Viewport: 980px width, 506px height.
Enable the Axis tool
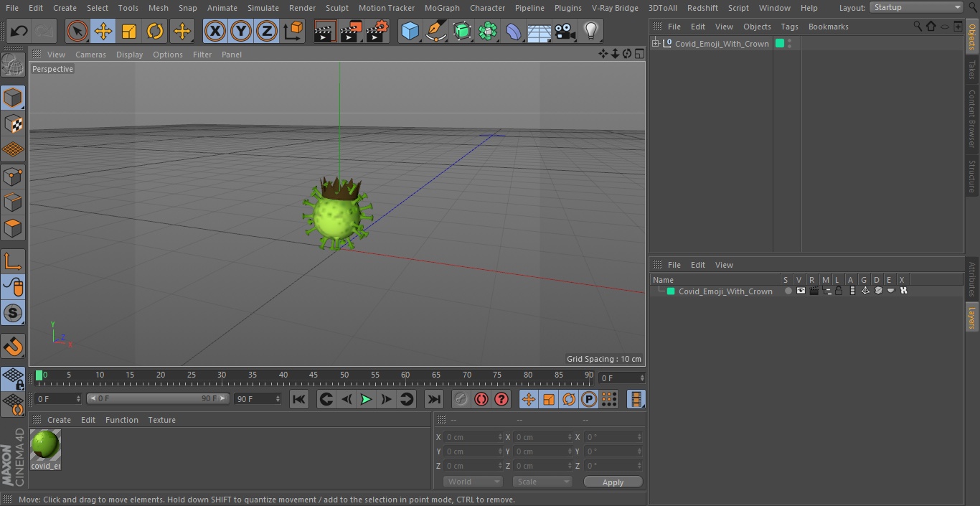click(13, 261)
